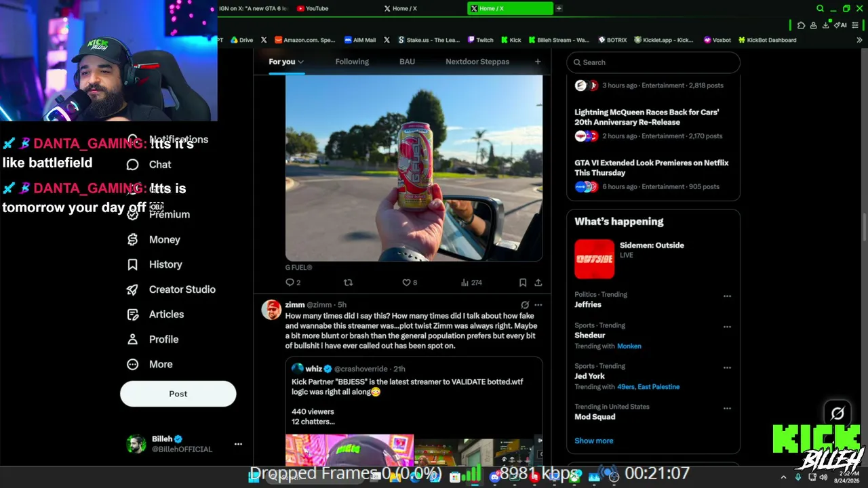Open the KickBot Dashboard bookmark
868x488 pixels.
coord(766,40)
